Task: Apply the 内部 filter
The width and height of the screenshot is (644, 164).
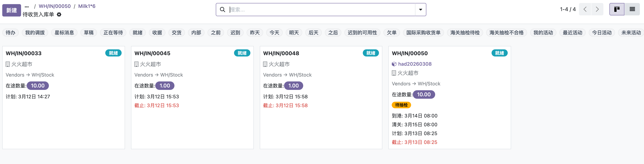Action: pyautogui.click(x=196, y=33)
